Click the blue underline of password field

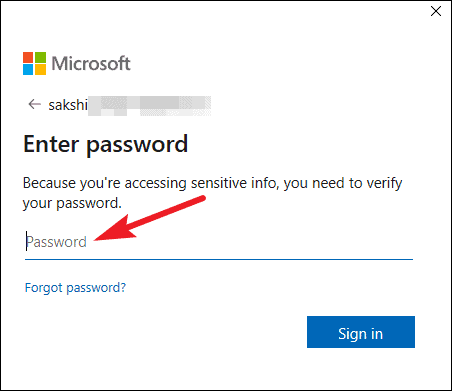[x=219, y=259]
